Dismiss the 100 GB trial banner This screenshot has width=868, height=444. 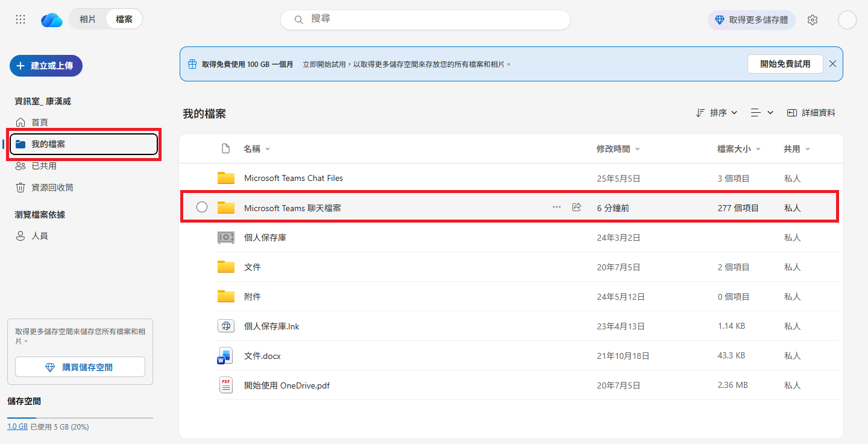[x=832, y=64]
